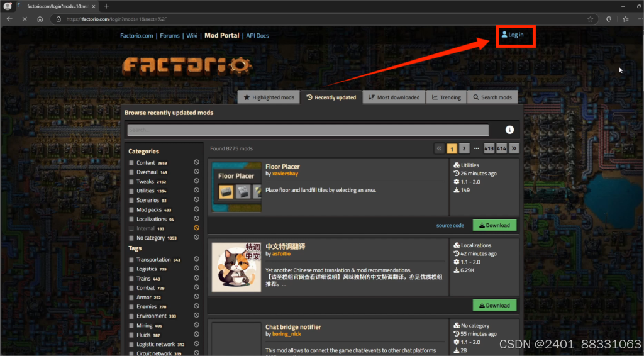Open Floor Placer source code link

(x=450, y=225)
